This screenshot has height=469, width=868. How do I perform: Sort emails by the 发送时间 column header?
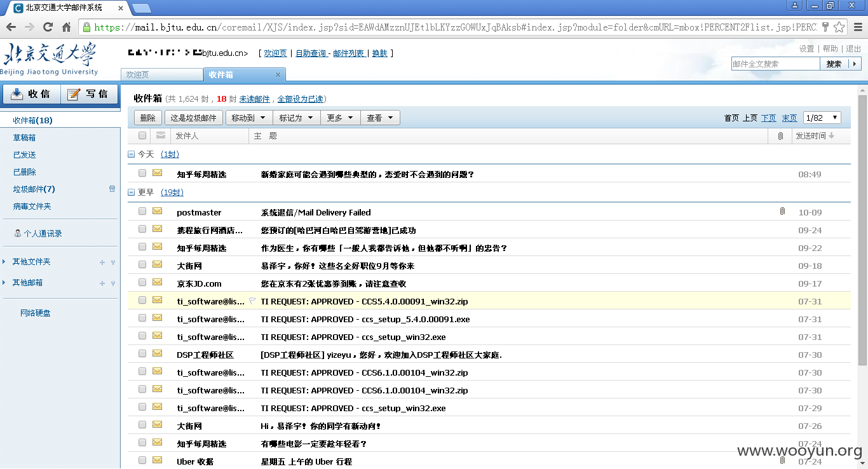pyautogui.click(x=815, y=136)
